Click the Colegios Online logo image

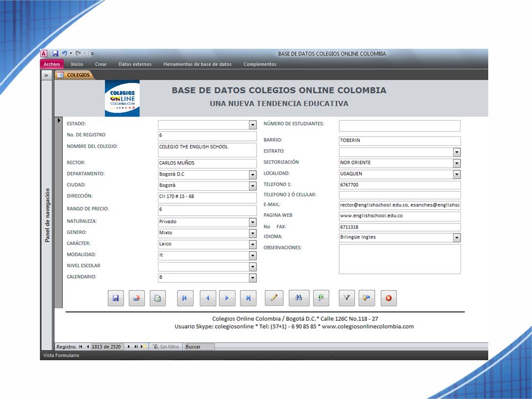tap(122, 99)
